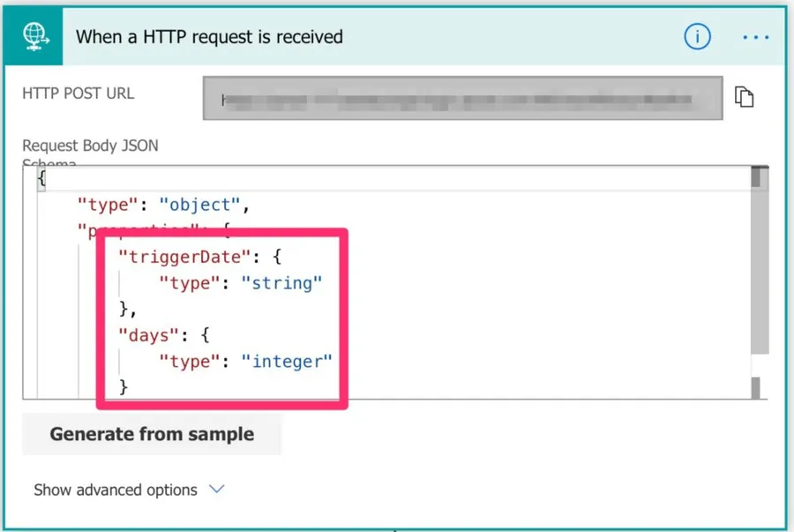
Task: Click the HTTP POST URL label
Action: coord(79,93)
